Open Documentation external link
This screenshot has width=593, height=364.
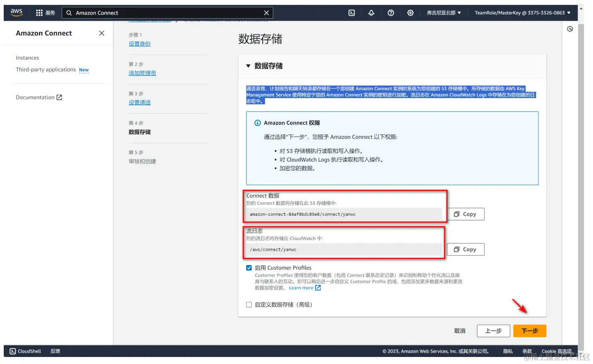(39, 97)
